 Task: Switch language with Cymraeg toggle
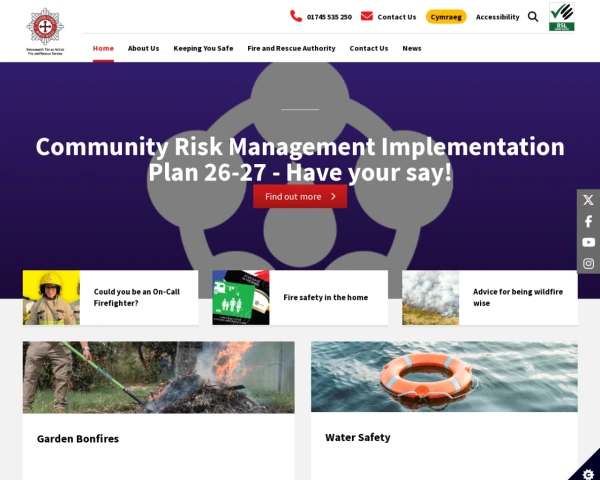coord(446,17)
